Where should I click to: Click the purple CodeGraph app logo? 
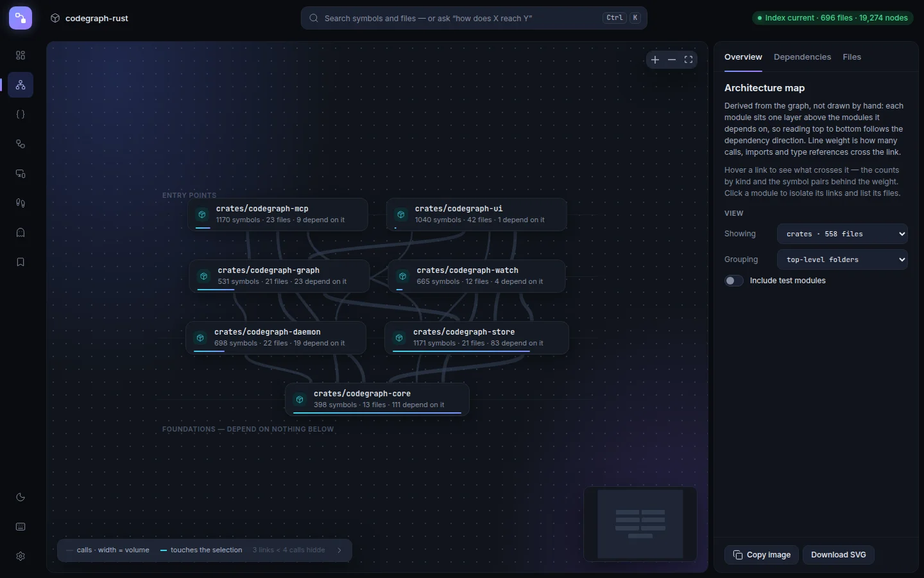(x=21, y=18)
